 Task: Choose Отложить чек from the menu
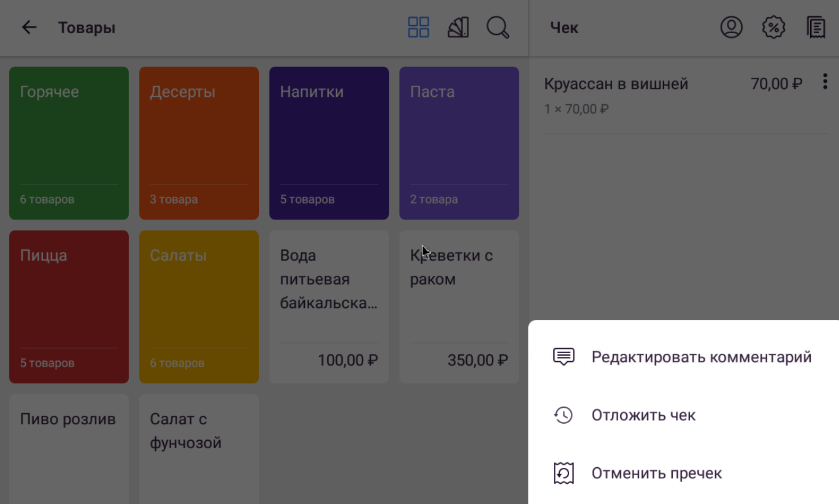click(683, 415)
